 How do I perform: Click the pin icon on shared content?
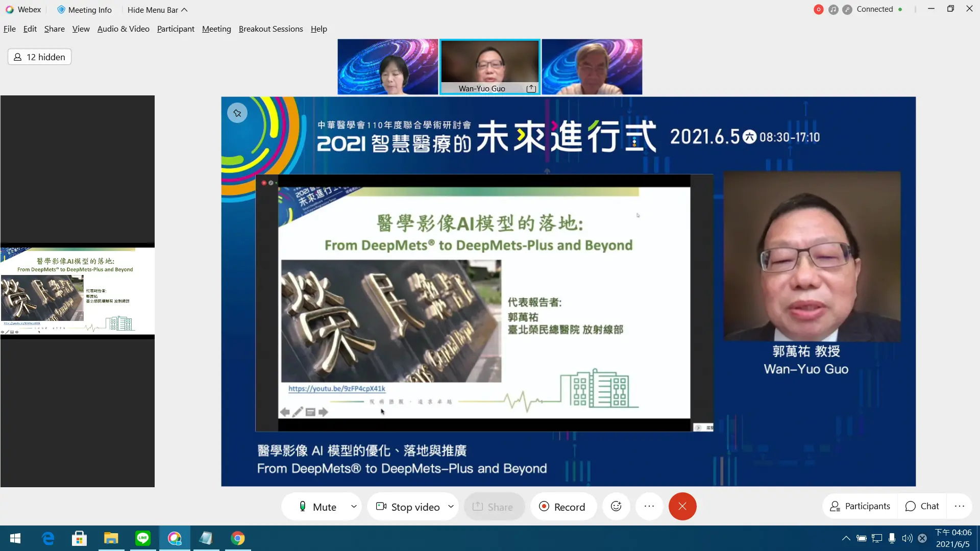(x=237, y=113)
